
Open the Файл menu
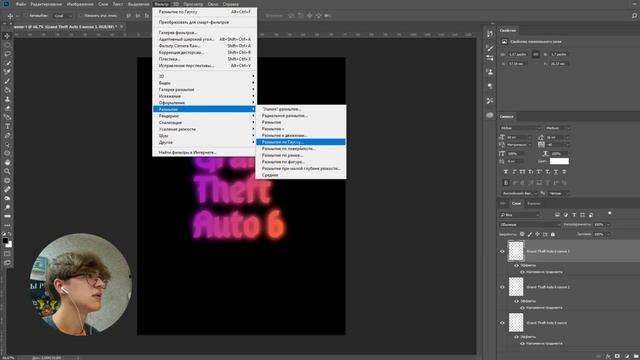coord(20,4)
